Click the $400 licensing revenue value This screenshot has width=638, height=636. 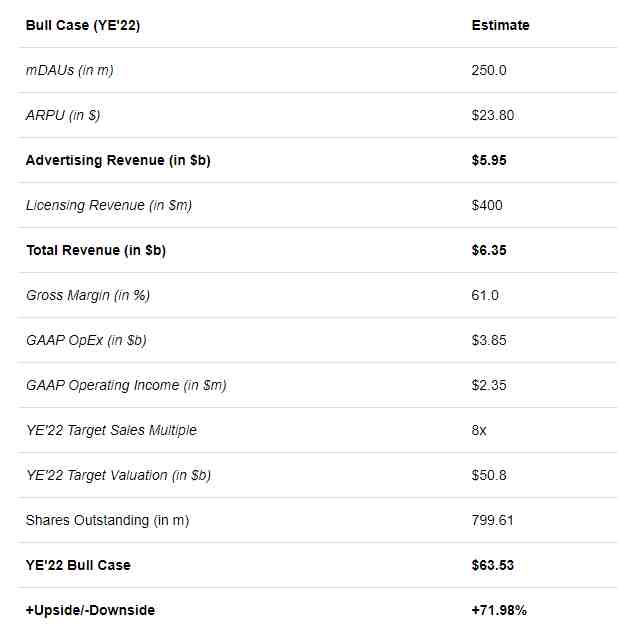pyautogui.click(x=487, y=205)
